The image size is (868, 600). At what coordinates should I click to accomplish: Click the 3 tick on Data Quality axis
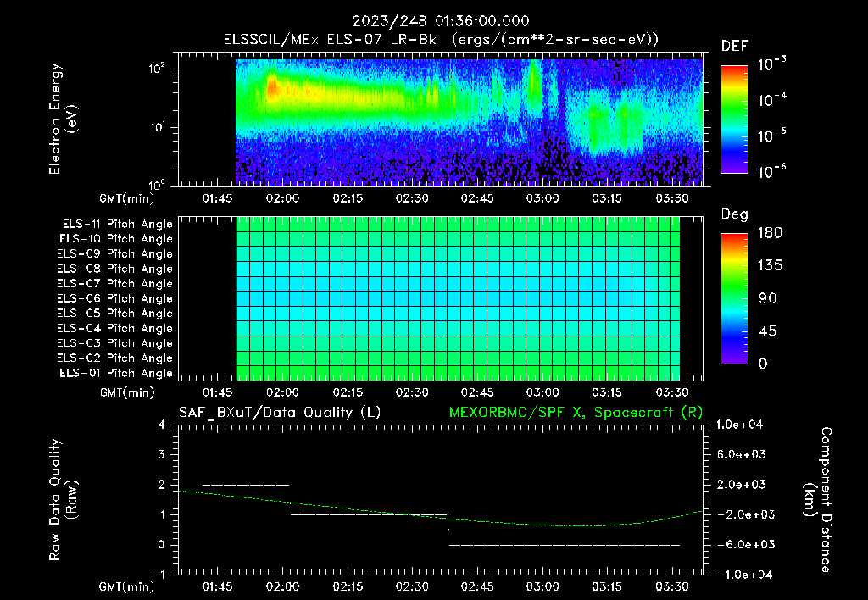coord(161,455)
